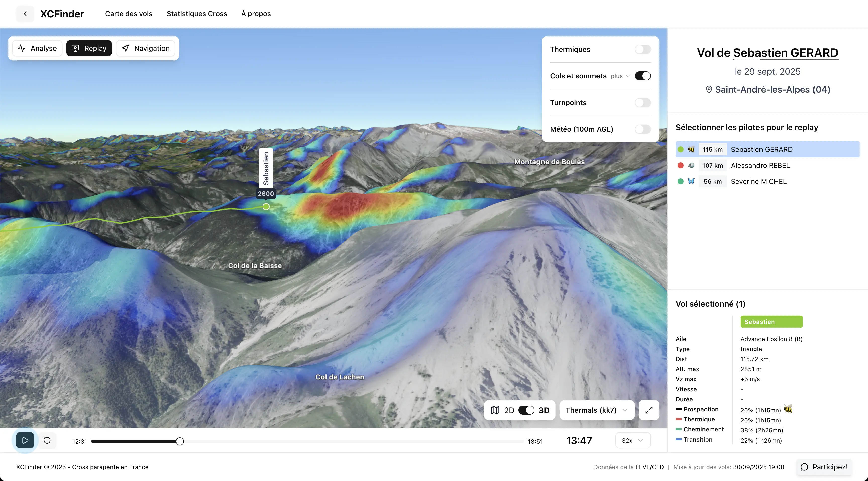The width and height of the screenshot is (868, 481).
Task: Switch the 2D/3D view toggle
Action: tap(526, 410)
